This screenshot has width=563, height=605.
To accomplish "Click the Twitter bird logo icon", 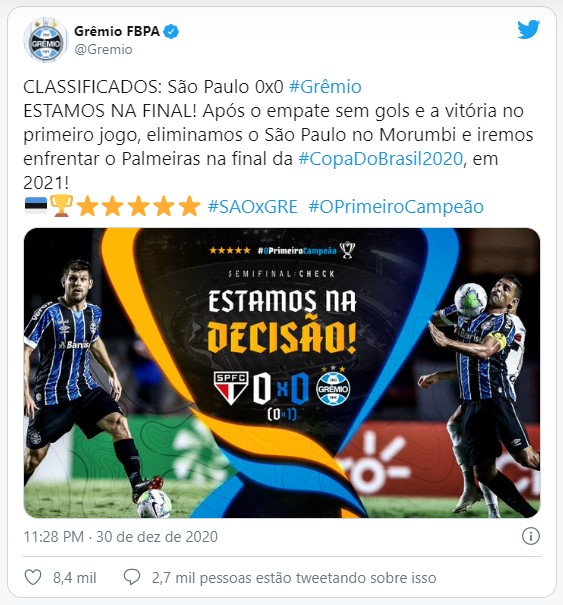I will [528, 29].
